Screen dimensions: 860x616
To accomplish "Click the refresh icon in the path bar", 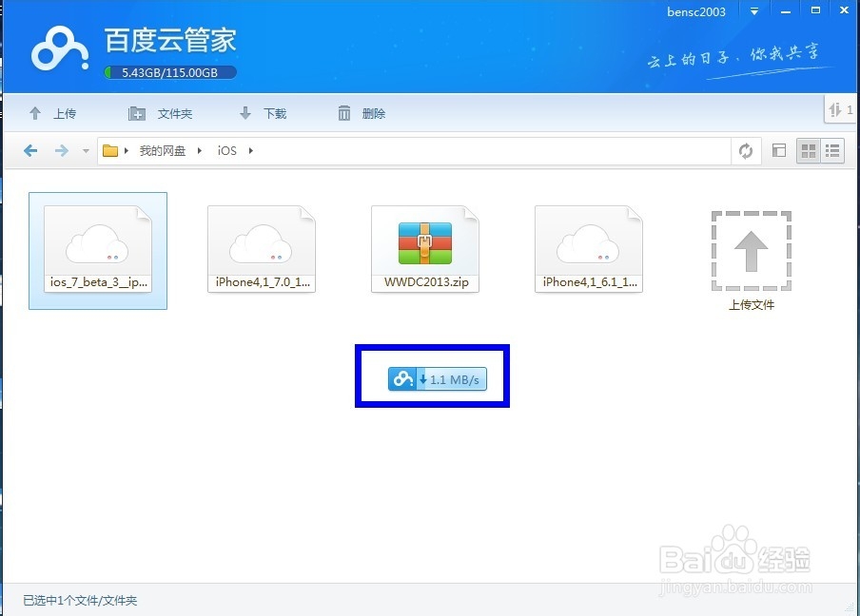I will pos(745,150).
